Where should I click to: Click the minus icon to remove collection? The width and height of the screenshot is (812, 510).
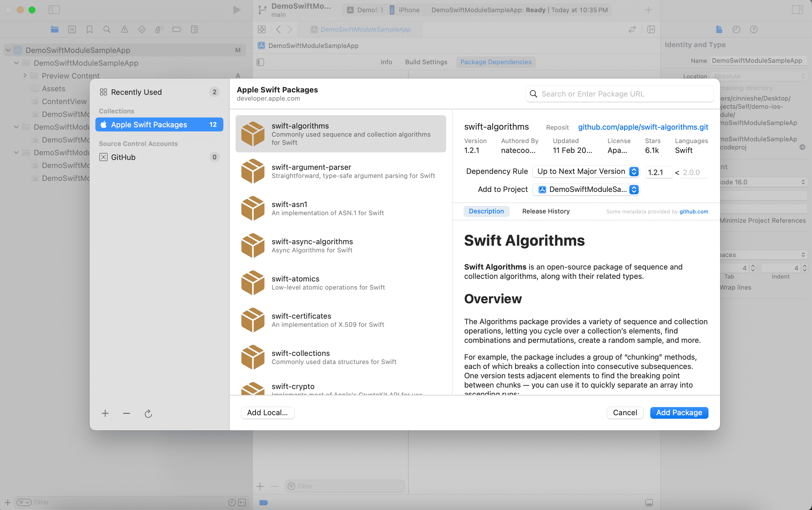[127, 413]
